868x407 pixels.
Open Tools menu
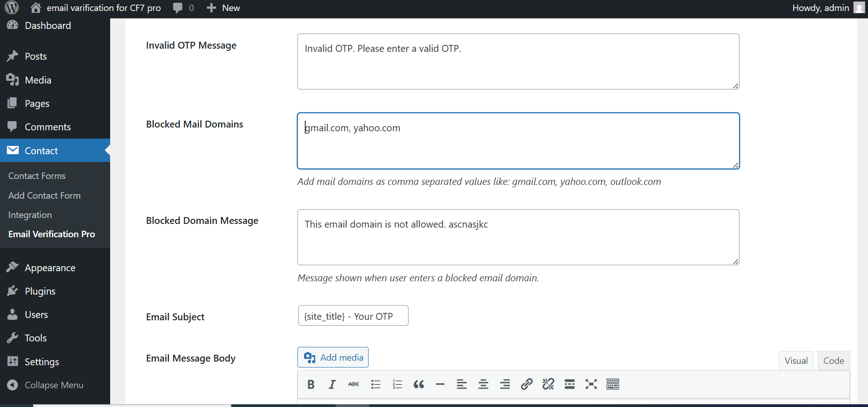[x=55, y=338]
